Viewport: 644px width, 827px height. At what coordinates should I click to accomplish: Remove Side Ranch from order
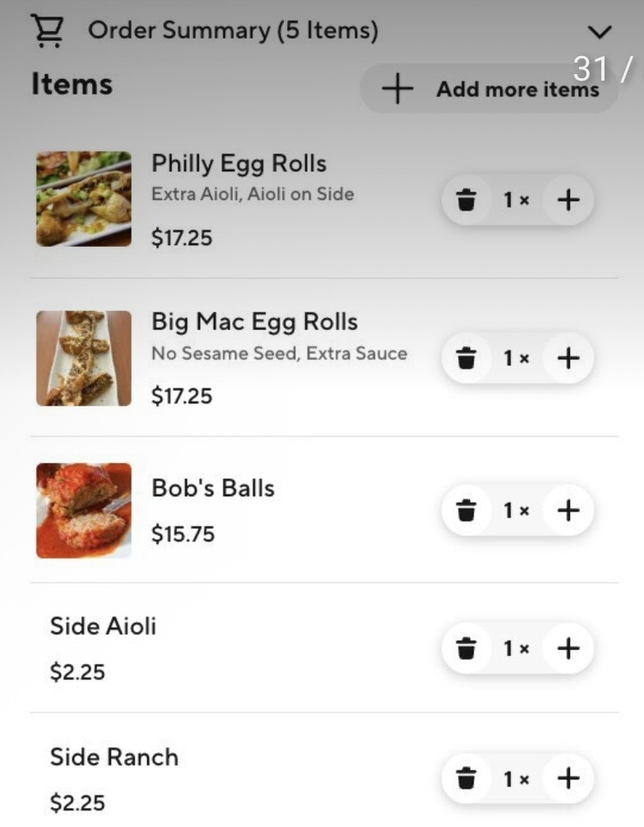click(x=466, y=778)
